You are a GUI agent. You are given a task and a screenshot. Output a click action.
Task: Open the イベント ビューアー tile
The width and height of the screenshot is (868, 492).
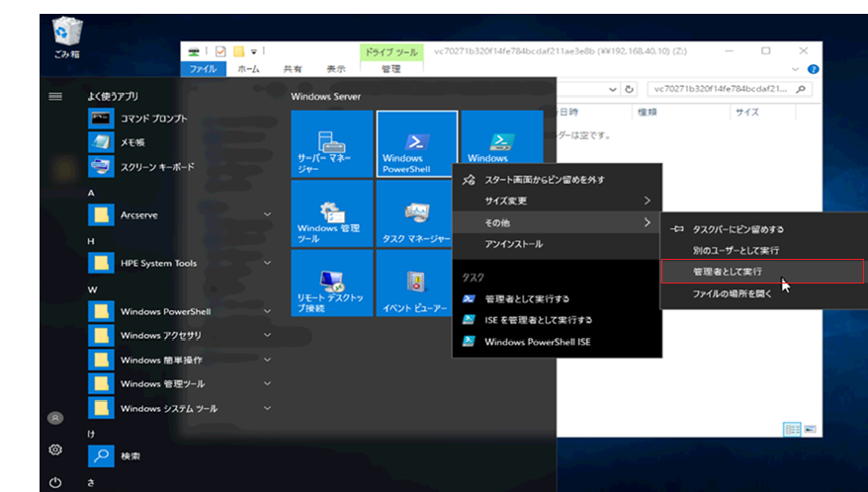click(x=414, y=284)
